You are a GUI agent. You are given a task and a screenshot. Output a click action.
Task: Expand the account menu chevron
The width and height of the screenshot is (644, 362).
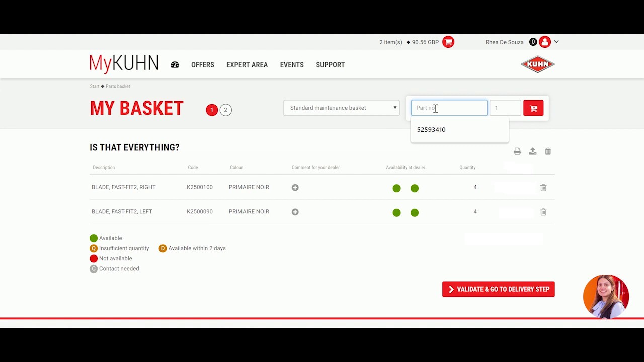pyautogui.click(x=556, y=42)
